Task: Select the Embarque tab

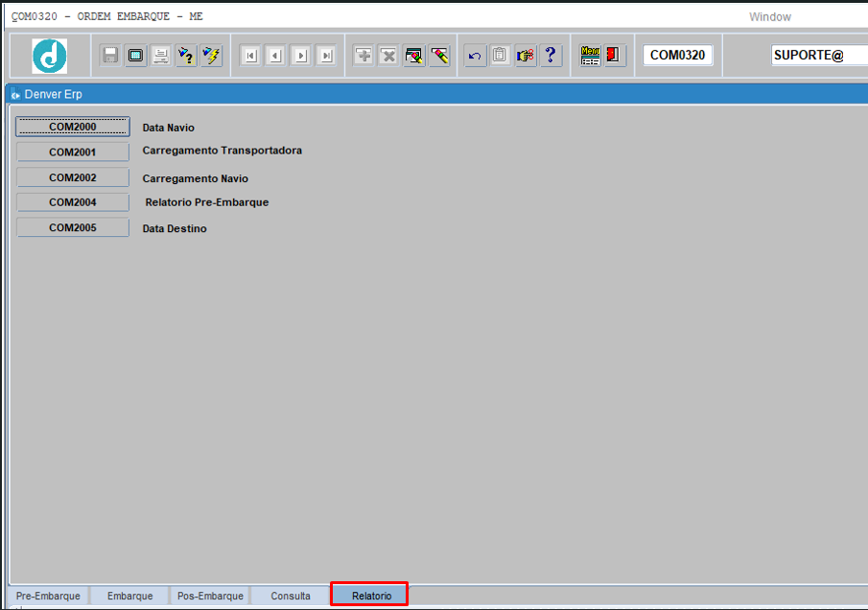Action: (129, 596)
